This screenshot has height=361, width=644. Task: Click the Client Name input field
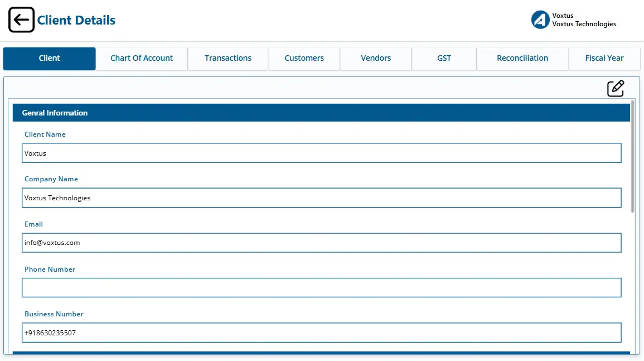(x=322, y=153)
